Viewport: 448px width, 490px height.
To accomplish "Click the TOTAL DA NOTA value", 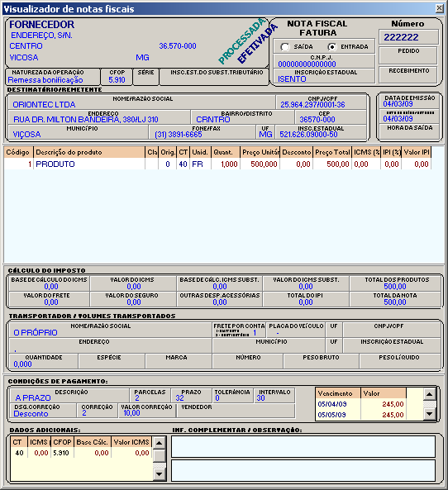I will click(x=395, y=302).
